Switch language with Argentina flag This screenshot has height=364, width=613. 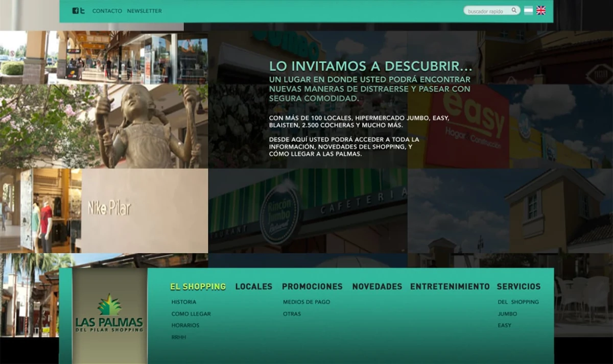[528, 11]
